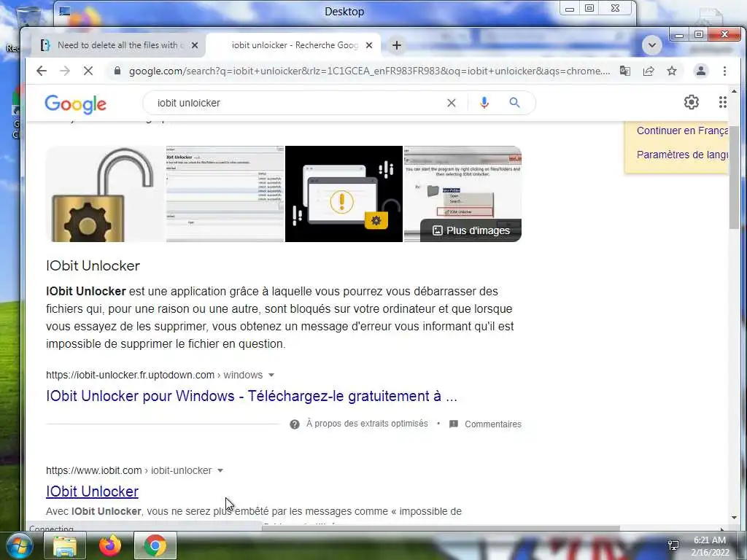The height and width of the screenshot is (560, 747).
Task: Click the question mark help icon
Action: (295, 424)
